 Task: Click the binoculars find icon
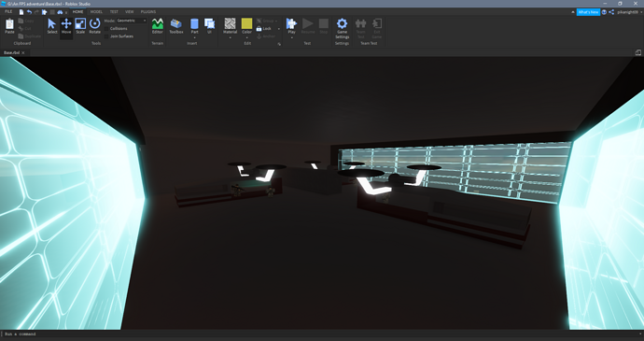tap(60, 12)
